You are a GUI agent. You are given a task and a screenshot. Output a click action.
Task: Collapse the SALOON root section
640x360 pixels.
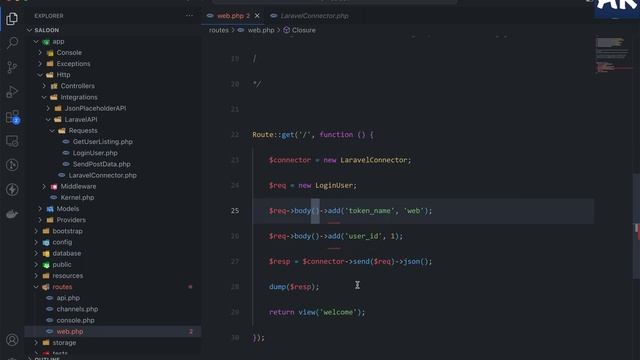(x=29, y=30)
